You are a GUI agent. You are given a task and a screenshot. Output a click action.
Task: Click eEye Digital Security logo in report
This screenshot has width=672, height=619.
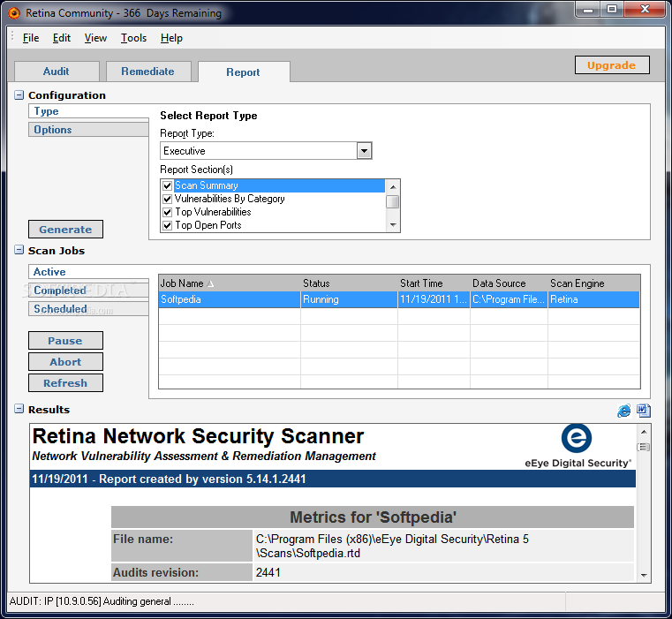tap(577, 446)
